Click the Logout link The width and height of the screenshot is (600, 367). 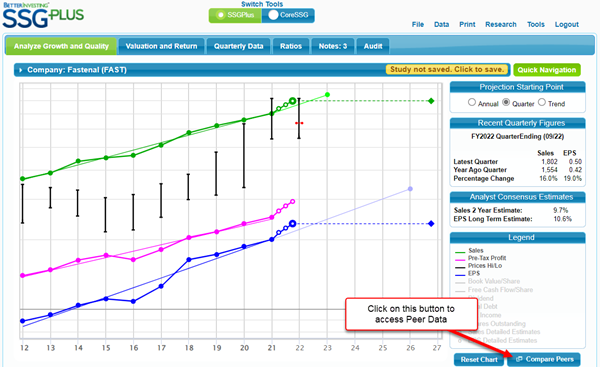tap(567, 24)
